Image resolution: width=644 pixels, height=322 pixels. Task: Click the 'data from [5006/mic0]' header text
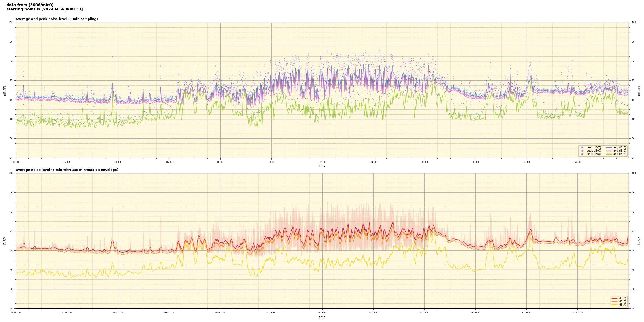[x=30, y=5]
